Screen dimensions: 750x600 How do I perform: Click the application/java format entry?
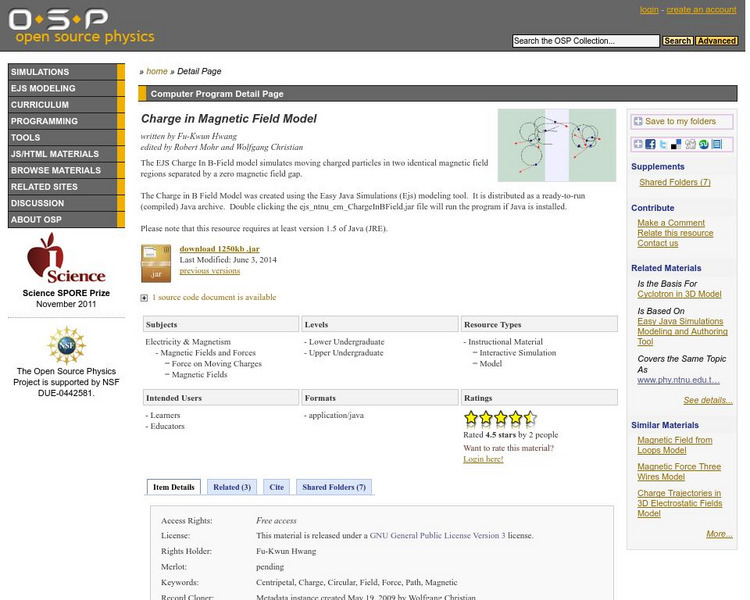coord(336,415)
